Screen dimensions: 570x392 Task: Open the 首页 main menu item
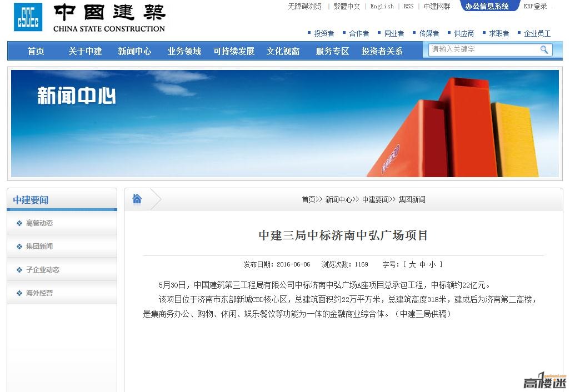(36, 51)
